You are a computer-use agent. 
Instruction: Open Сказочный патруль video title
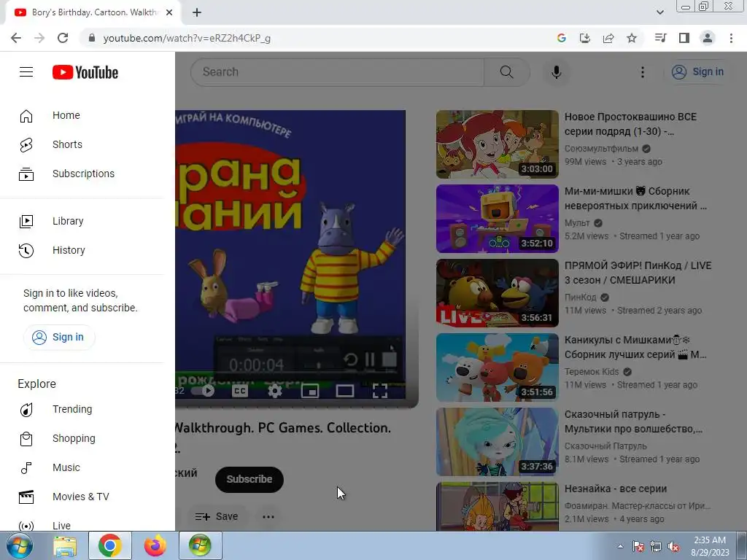(x=634, y=421)
